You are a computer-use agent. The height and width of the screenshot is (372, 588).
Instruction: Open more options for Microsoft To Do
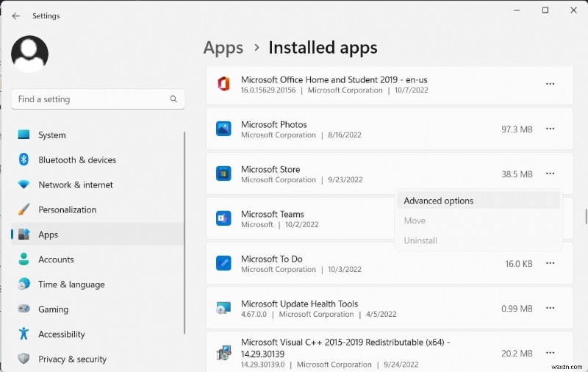pyautogui.click(x=550, y=263)
